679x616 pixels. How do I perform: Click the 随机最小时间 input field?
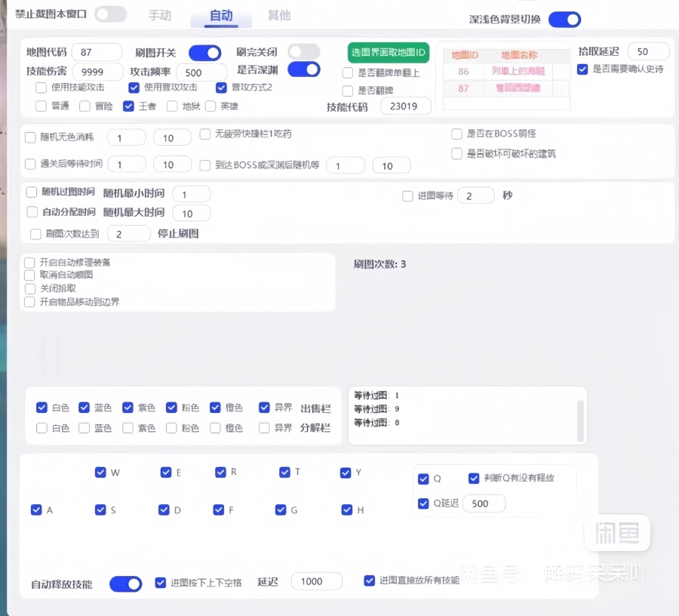coord(192,195)
